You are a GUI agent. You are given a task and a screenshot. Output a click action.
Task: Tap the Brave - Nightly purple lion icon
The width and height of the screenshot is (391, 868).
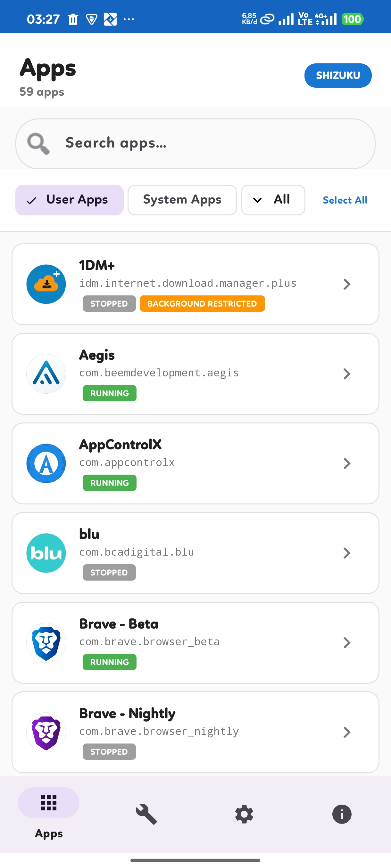coord(46,732)
